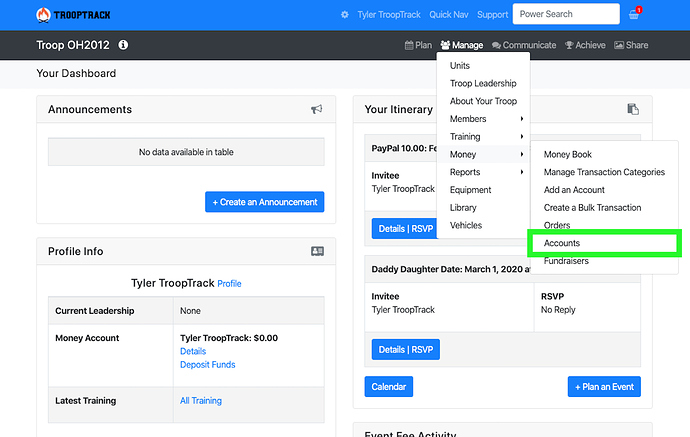The height and width of the screenshot is (437, 690).
Task: Open the Manage menu
Action: pos(462,45)
